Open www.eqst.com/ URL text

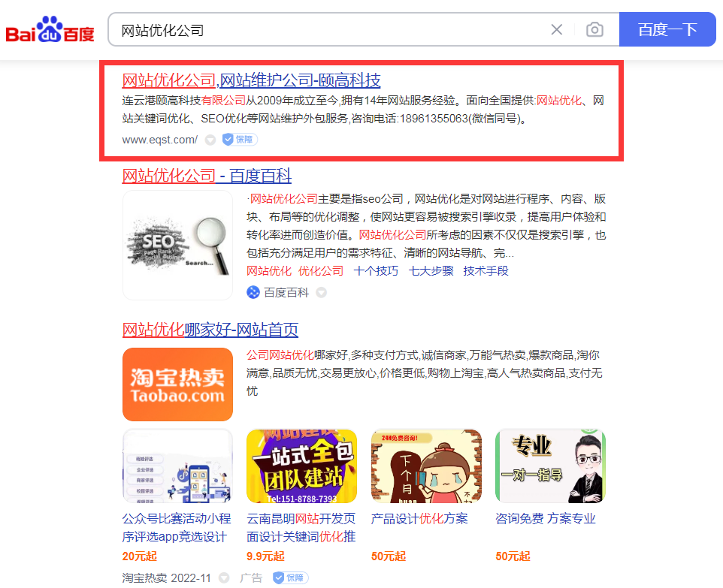pos(159,140)
